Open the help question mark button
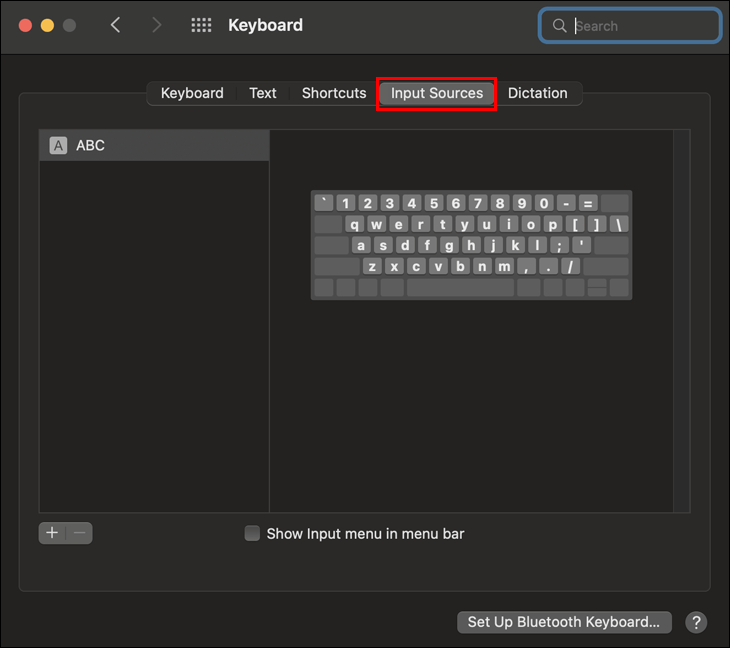Screen dimensions: 730x648 696,622
